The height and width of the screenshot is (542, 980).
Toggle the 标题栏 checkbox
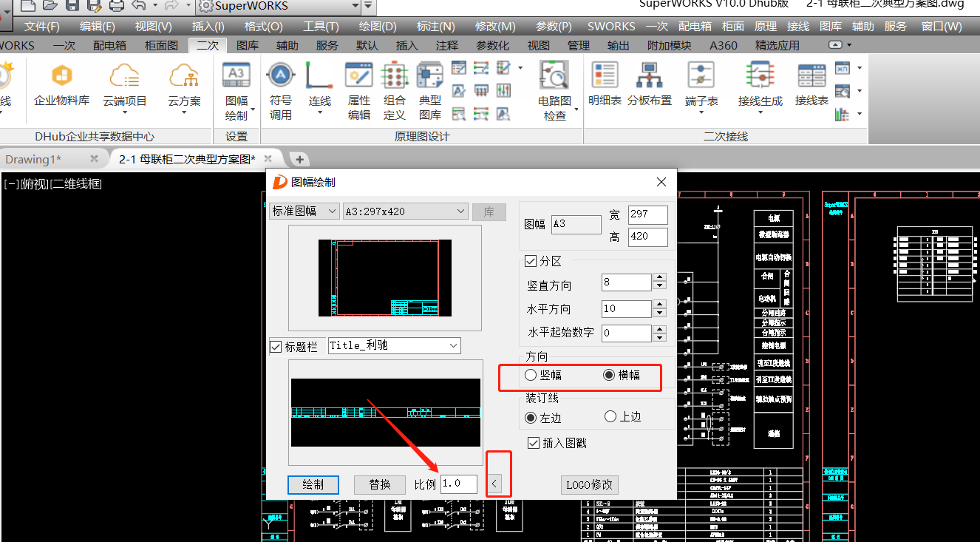pos(276,346)
